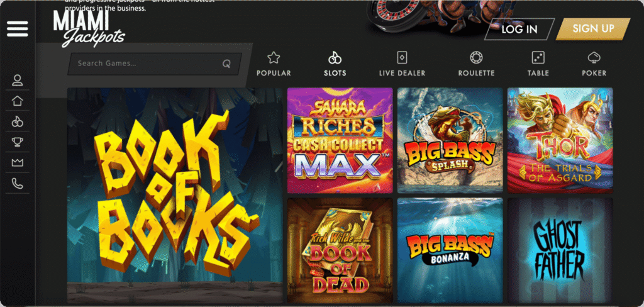Select the Popular category tab
The width and height of the screenshot is (644, 307).
click(x=274, y=64)
